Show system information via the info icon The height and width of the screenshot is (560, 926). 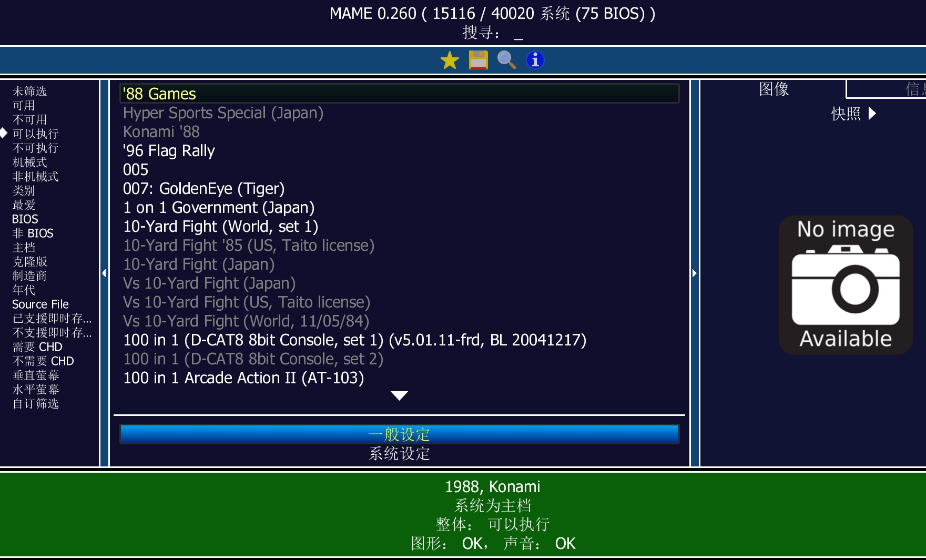[534, 59]
